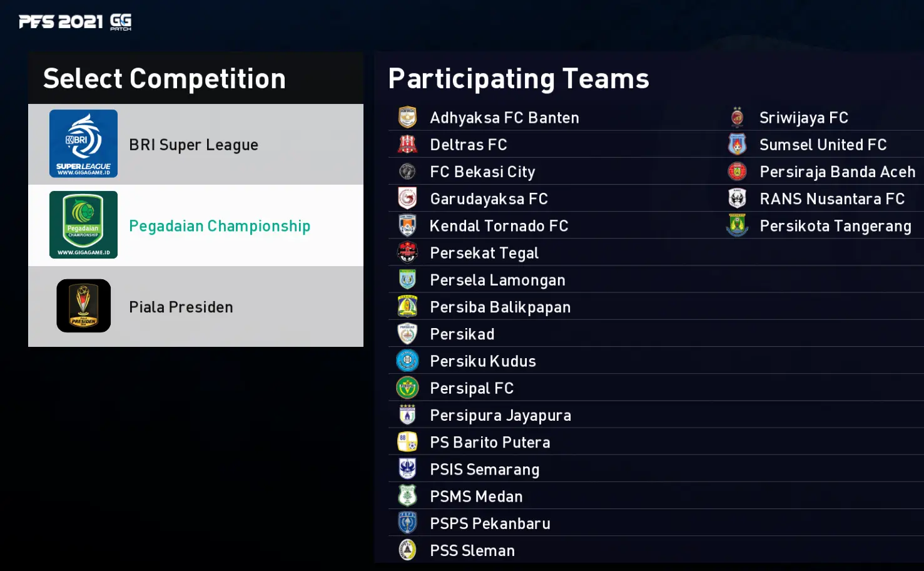Click the Pegadaian Championship logo

[83, 224]
